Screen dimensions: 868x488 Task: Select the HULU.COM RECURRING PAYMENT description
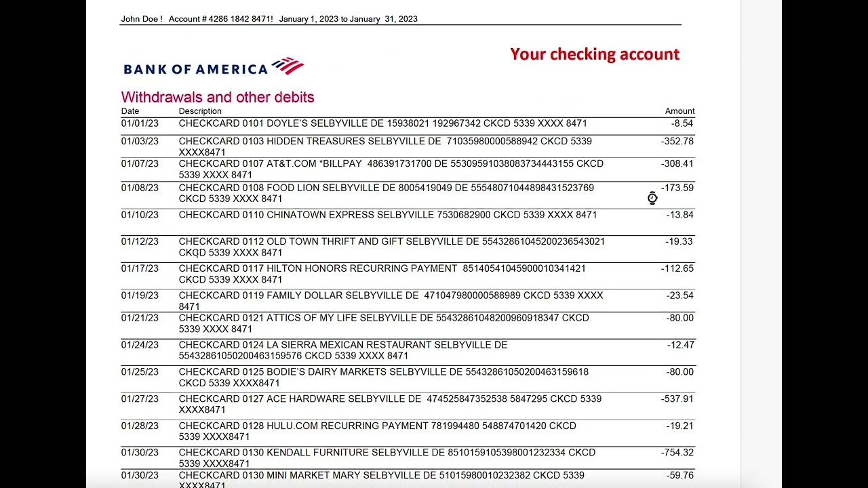point(377,431)
